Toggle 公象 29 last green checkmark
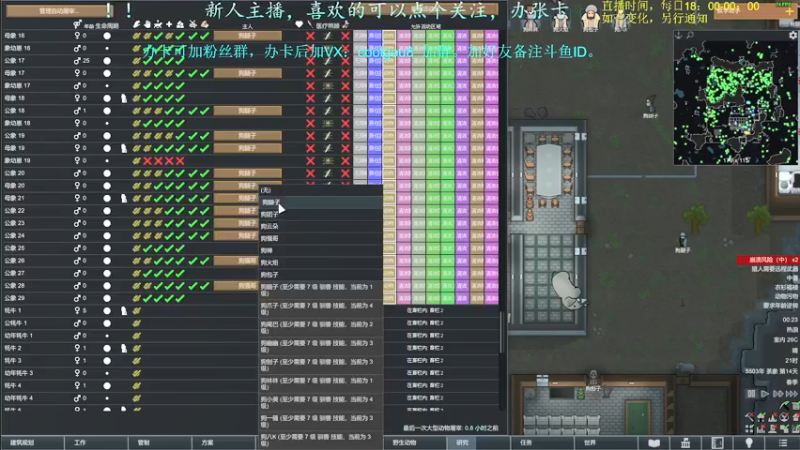Screen dimensions: 800x450 pos(180,298)
